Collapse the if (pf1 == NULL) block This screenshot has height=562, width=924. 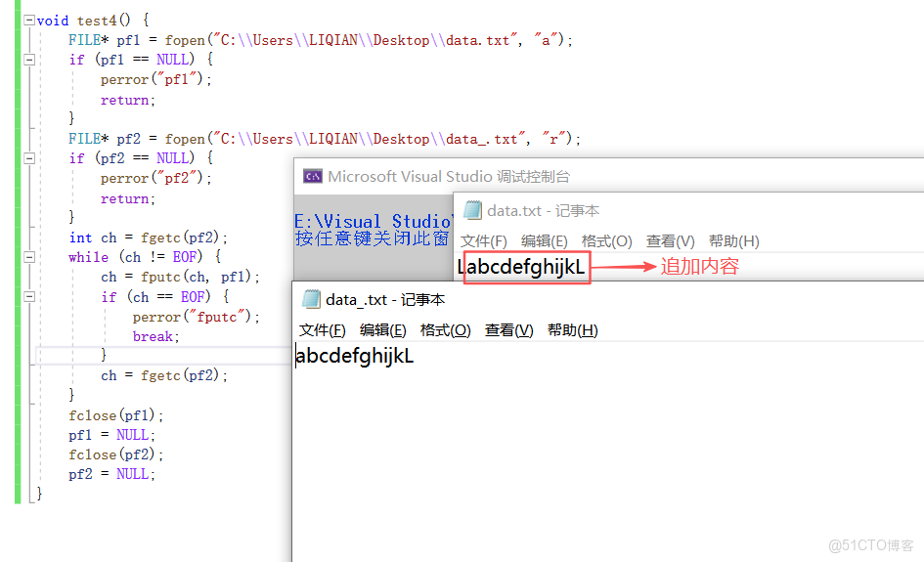pos(29,60)
